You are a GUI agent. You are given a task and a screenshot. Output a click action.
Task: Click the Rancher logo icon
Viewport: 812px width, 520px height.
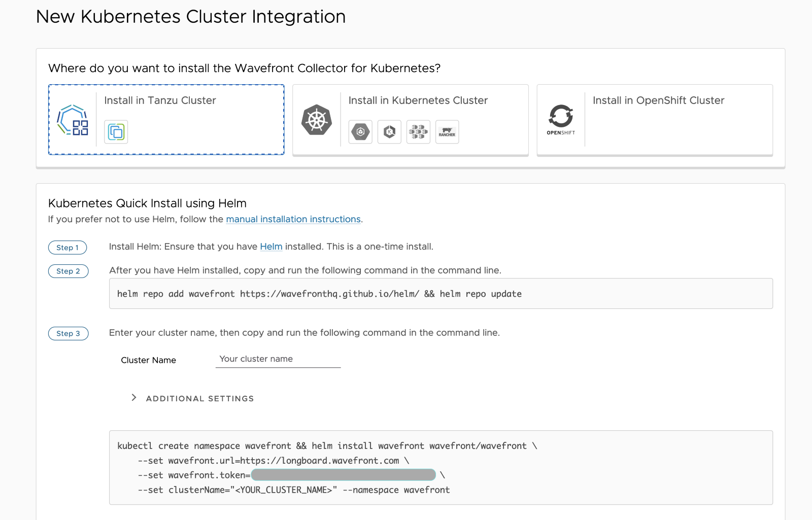click(447, 132)
